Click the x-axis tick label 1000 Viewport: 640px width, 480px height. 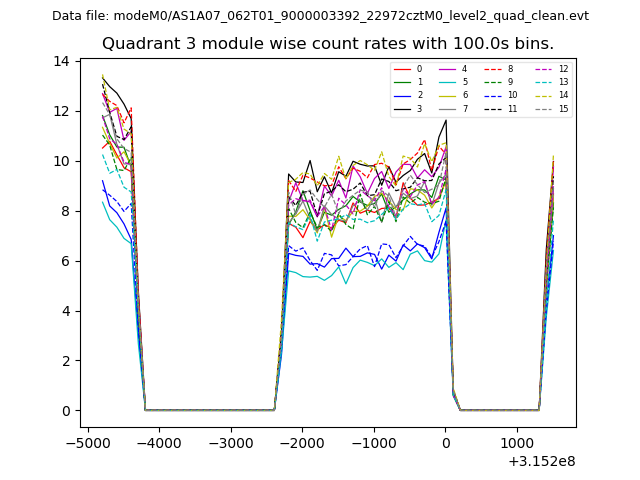tap(517, 442)
